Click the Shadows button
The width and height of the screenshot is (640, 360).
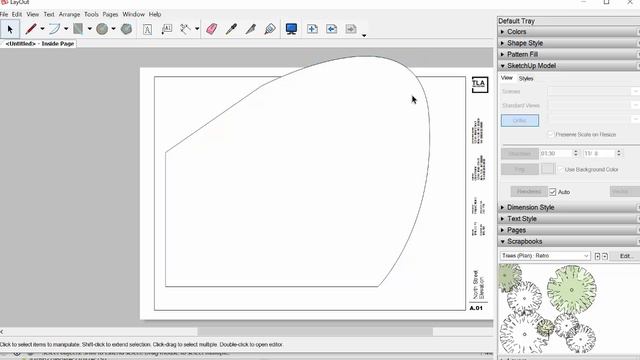(520, 153)
